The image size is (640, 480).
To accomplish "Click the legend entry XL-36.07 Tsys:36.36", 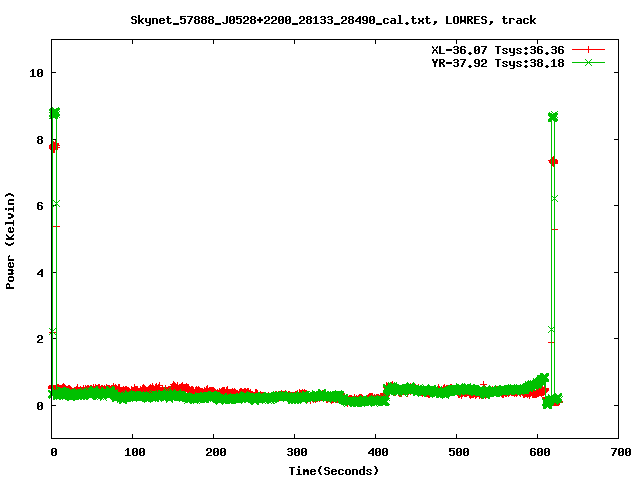I will coord(498,50).
